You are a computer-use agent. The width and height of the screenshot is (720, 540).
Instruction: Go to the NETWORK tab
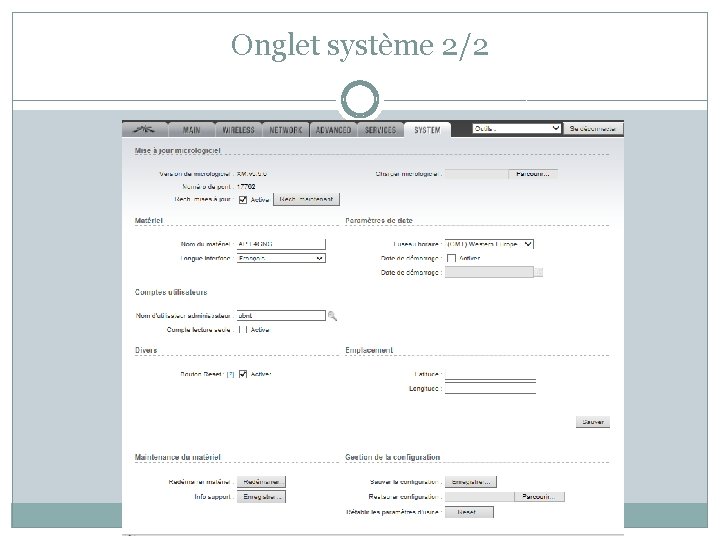286,130
